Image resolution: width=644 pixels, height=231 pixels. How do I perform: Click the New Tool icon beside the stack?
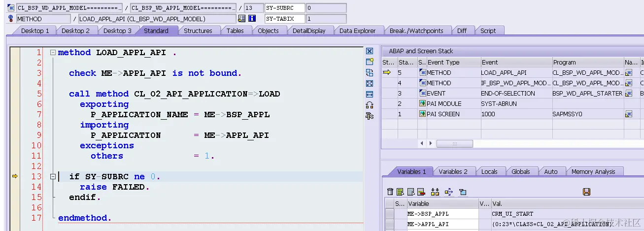pos(370,62)
